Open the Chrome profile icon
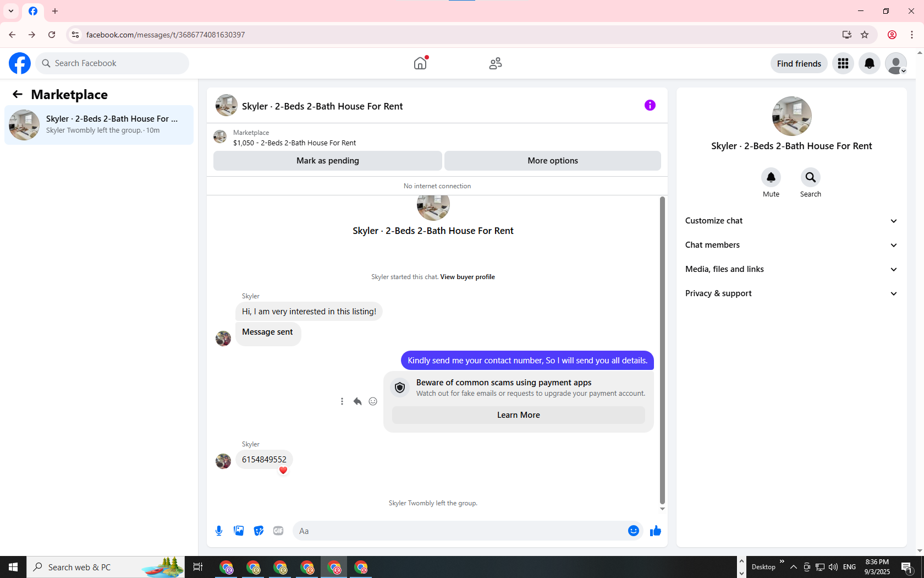924x578 pixels. 892,35
